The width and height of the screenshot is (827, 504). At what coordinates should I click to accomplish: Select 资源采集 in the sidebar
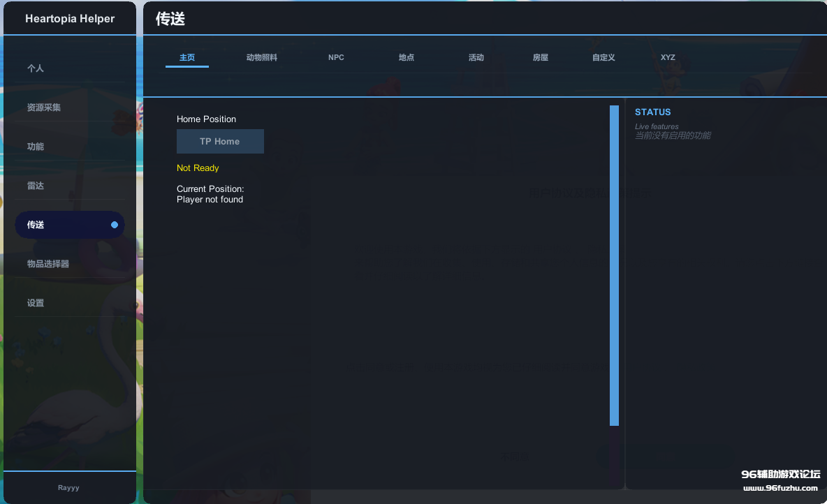[44, 108]
